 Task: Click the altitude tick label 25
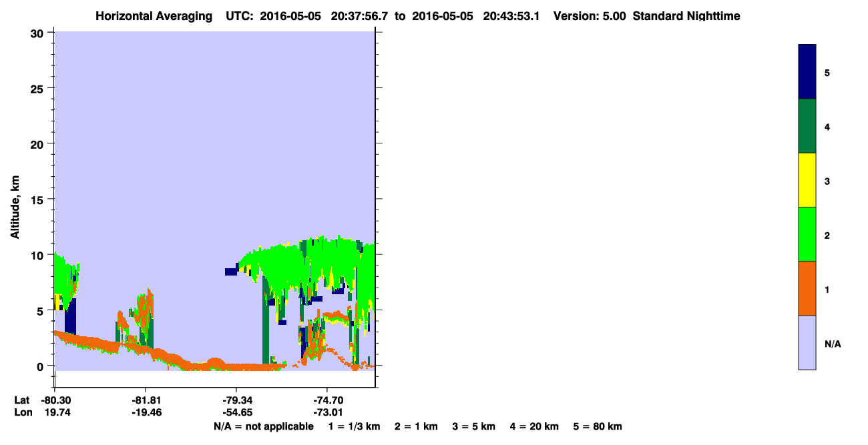tap(39, 88)
